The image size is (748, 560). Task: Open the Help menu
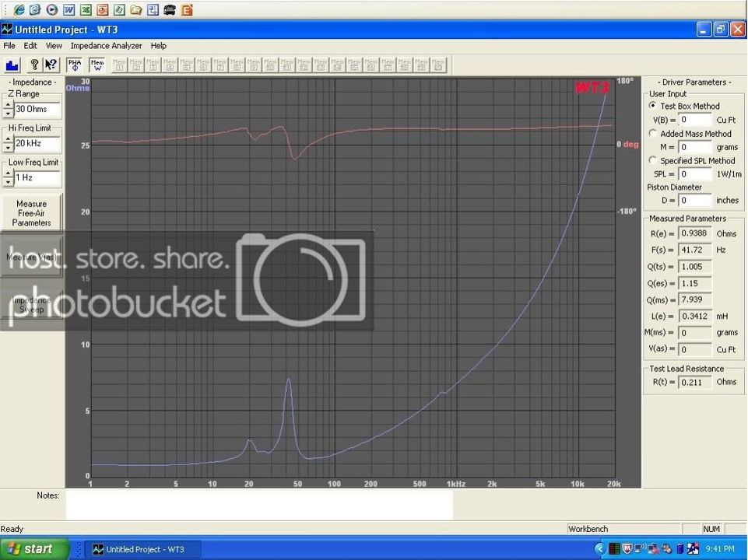pyautogui.click(x=158, y=46)
